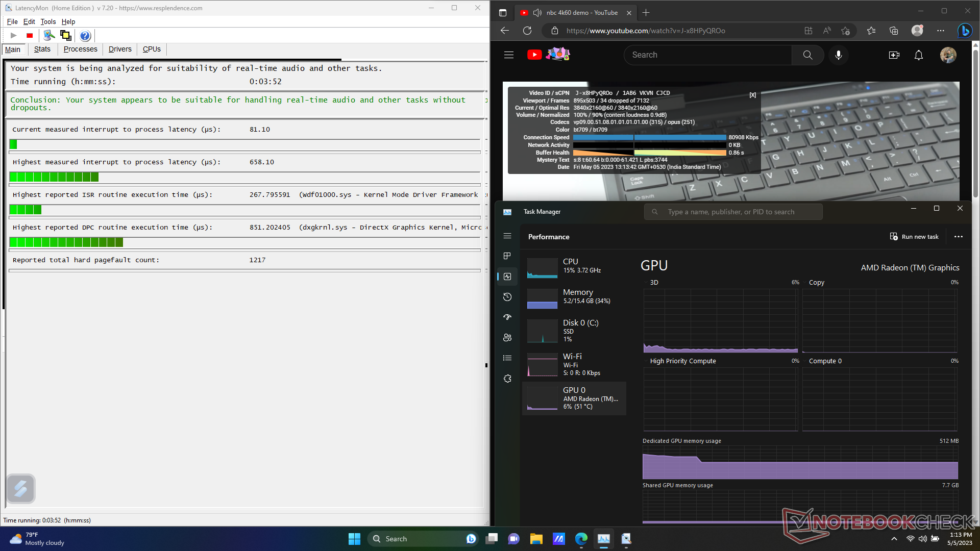
Task: Open LatencyMon help question mark icon
Action: [85, 36]
